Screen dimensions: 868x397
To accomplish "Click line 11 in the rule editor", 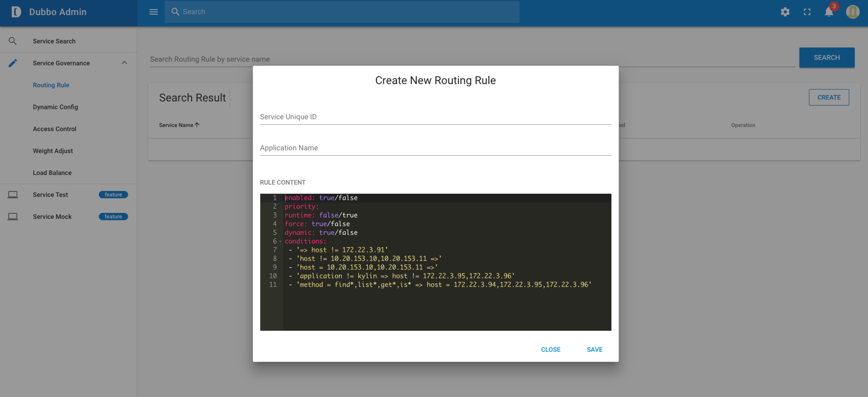I will pos(438,285).
